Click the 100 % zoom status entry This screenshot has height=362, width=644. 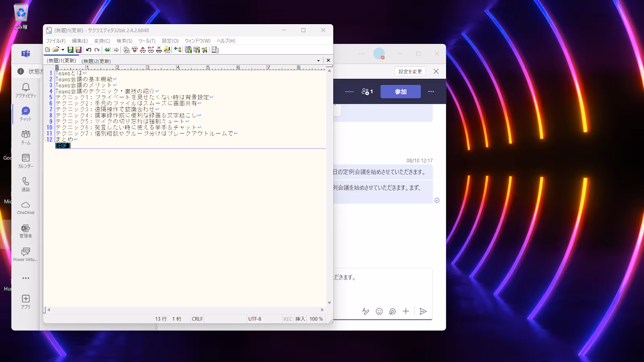(316, 319)
